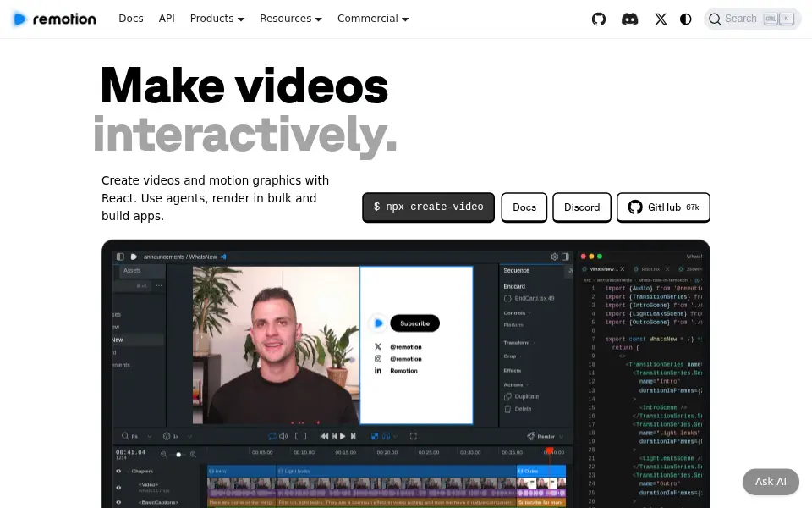Expand the Controls section
The width and height of the screenshot is (812, 508).
[518, 313]
